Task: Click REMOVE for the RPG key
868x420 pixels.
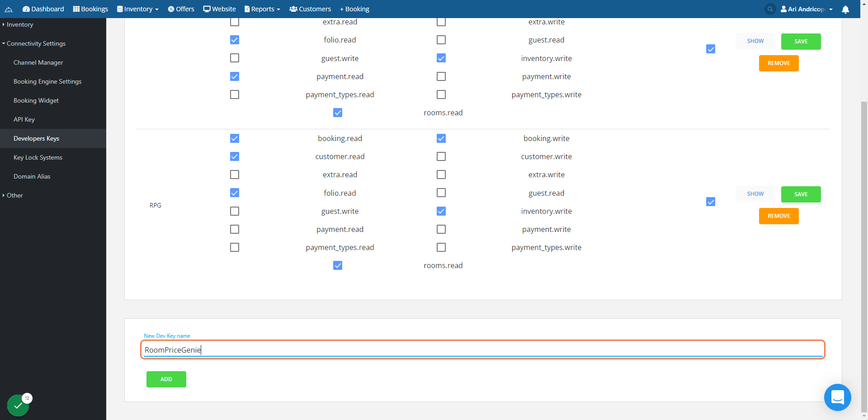Action: coord(779,216)
